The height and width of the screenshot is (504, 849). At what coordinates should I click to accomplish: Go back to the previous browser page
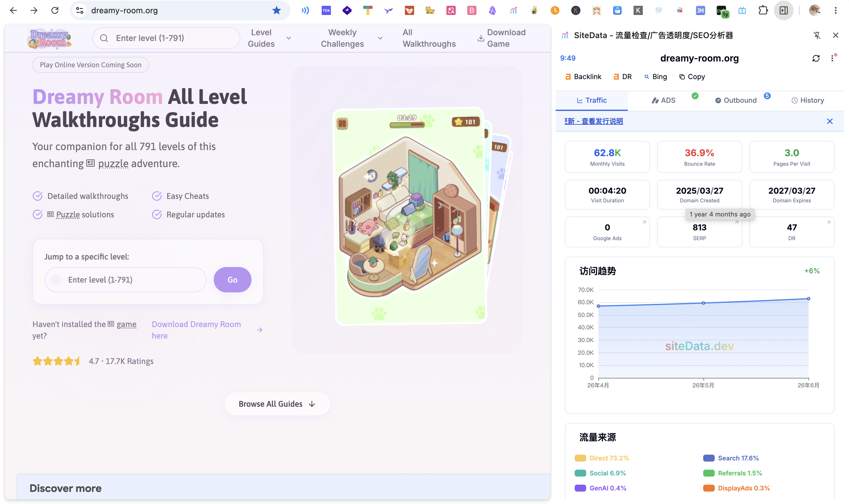[13, 10]
